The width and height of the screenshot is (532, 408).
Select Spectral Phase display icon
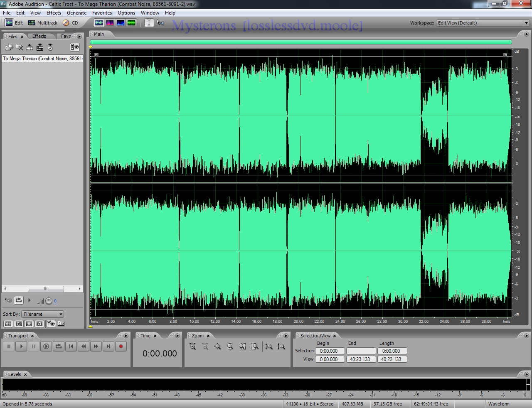[131, 23]
